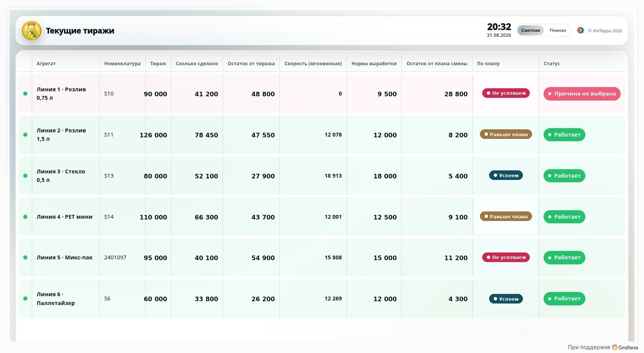Click the speed value 18 913
Viewport: 644px width, 353px height.
333,176
